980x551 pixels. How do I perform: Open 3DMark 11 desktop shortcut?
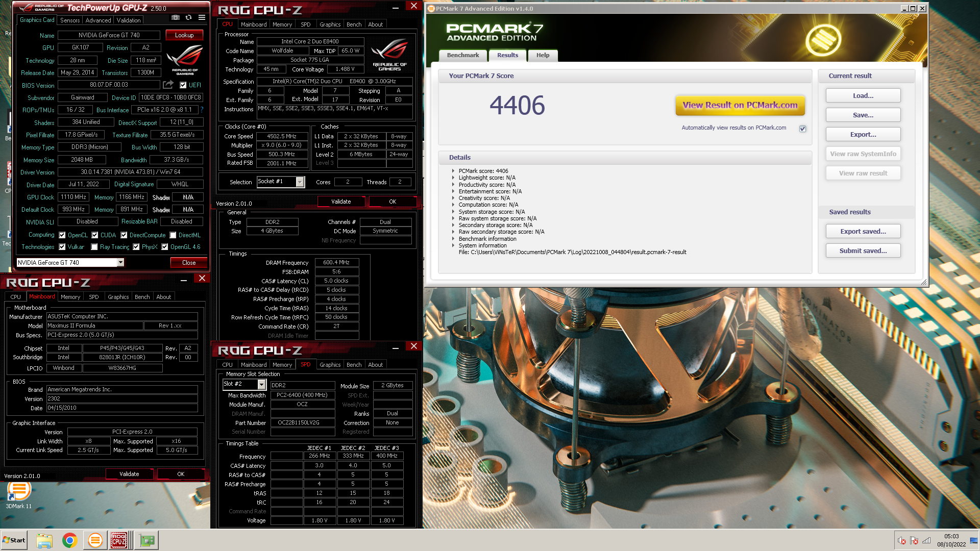pos(19,494)
